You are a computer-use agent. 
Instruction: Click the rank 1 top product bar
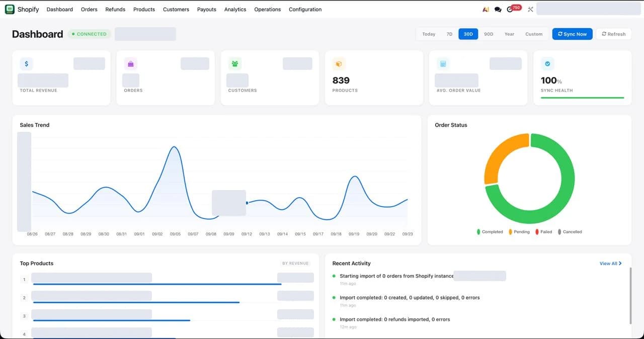pos(157,285)
